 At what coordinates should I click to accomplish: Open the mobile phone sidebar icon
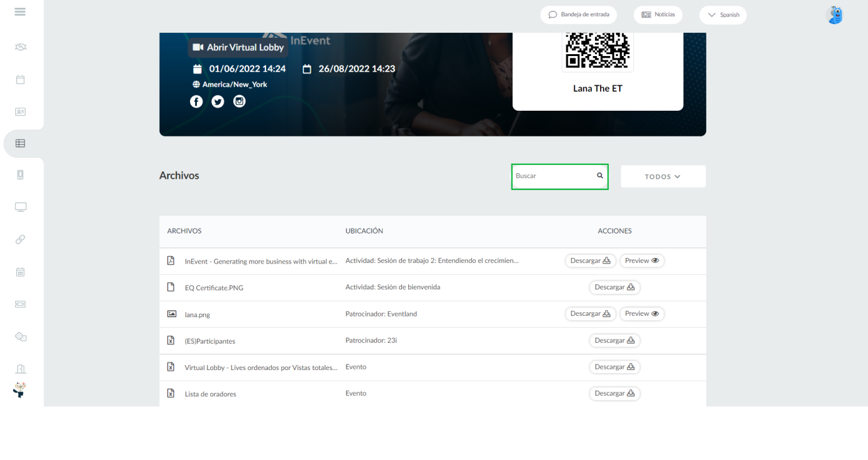point(20,175)
